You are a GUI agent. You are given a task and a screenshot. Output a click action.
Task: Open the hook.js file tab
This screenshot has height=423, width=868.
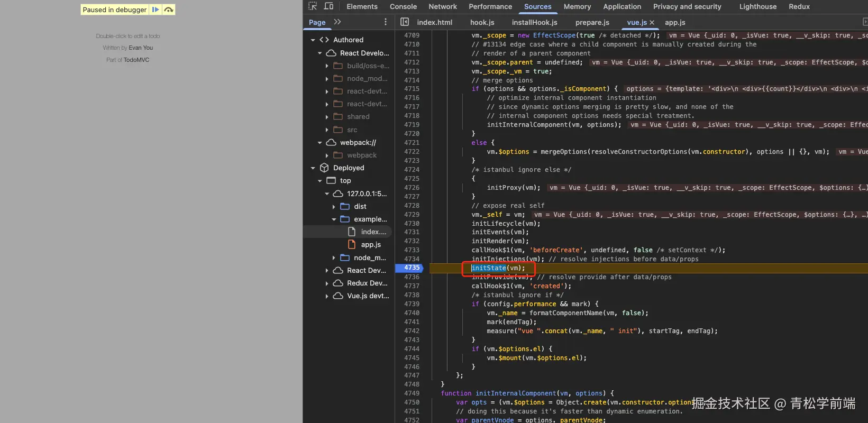point(482,22)
